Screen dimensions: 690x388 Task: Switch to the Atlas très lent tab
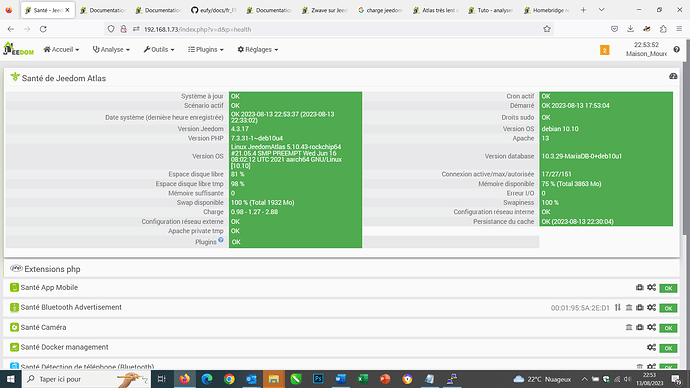pos(435,10)
